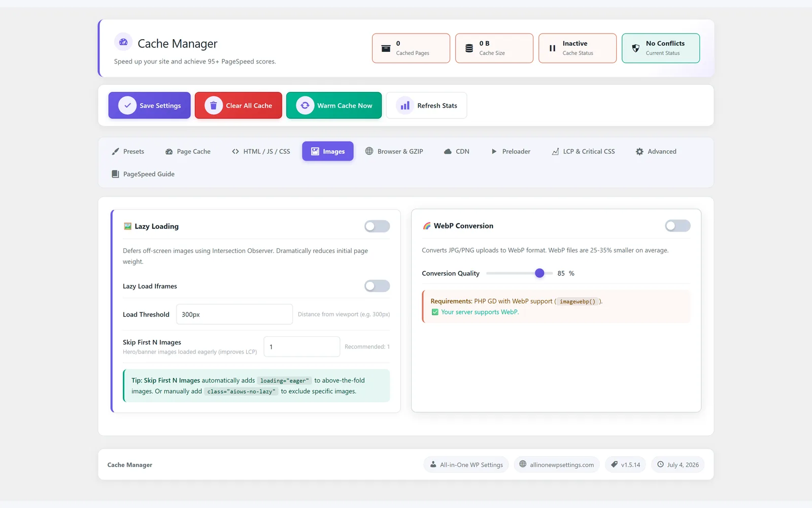
Task: Click the class="aiows-no-lazy" code snippet
Action: [241, 392]
